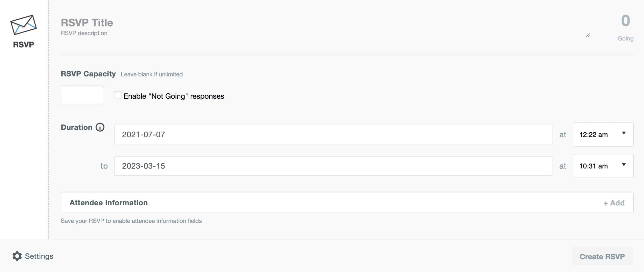Click the start time dropdown arrow
The width and height of the screenshot is (644, 272).
[x=624, y=133]
